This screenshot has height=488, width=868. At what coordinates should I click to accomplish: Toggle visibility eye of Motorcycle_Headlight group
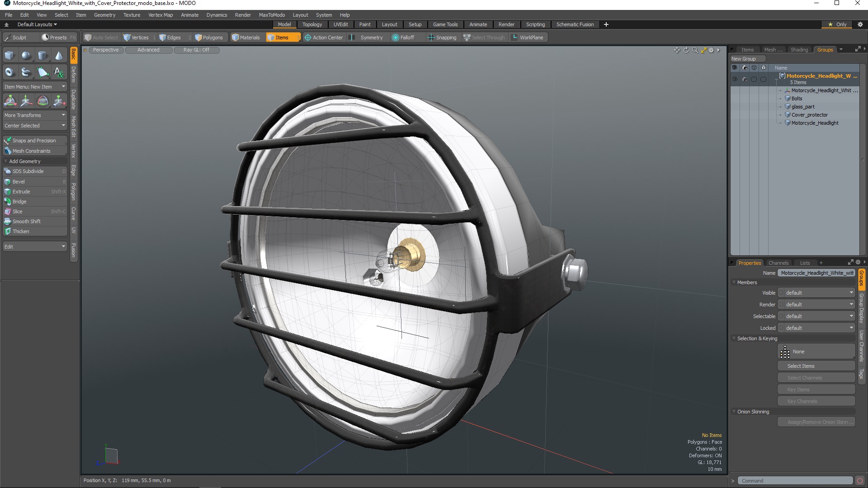pyautogui.click(x=734, y=79)
